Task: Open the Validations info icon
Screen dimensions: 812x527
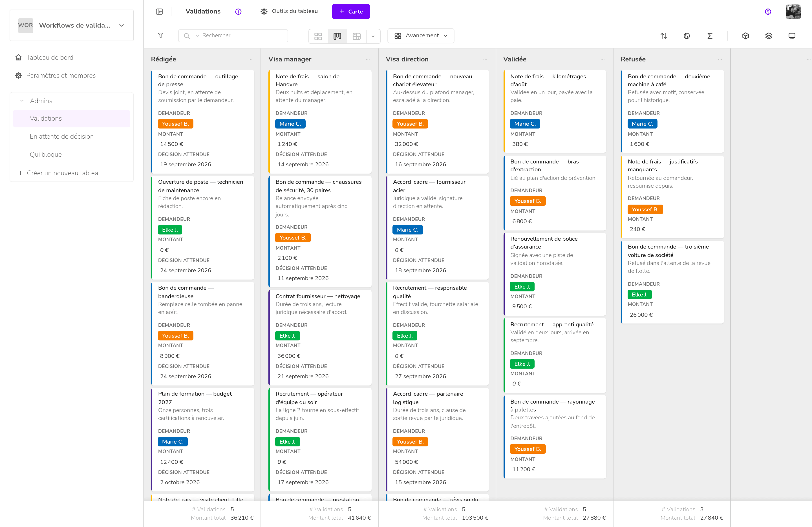Action: click(x=238, y=12)
